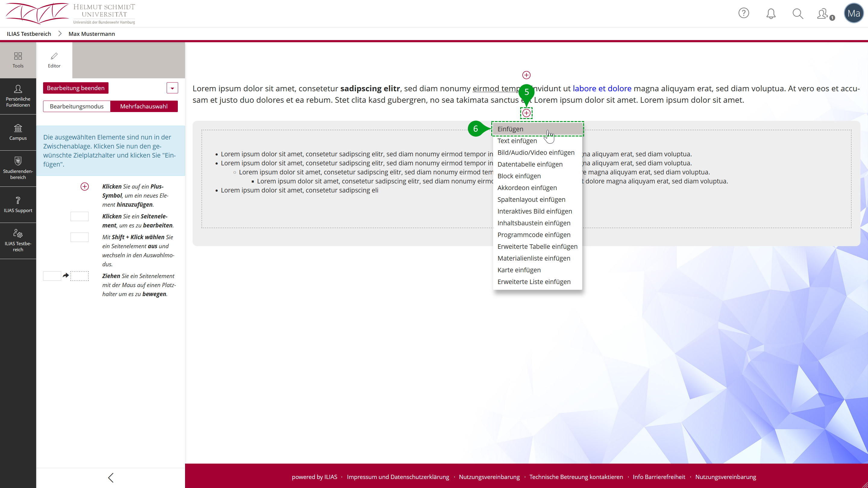The image size is (868, 488).
Task: Open ILIAS Support in sidebar
Action: pyautogui.click(x=18, y=205)
